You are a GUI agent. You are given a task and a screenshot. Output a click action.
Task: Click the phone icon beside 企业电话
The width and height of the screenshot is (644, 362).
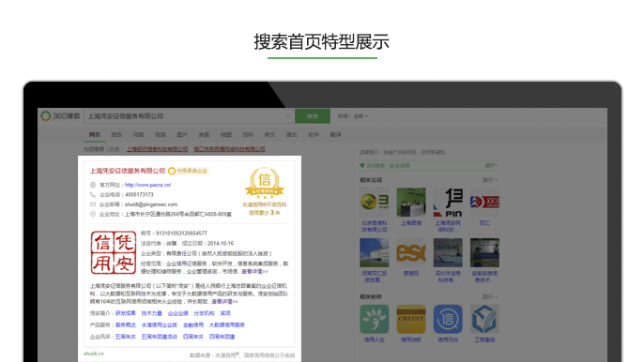[93, 194]
